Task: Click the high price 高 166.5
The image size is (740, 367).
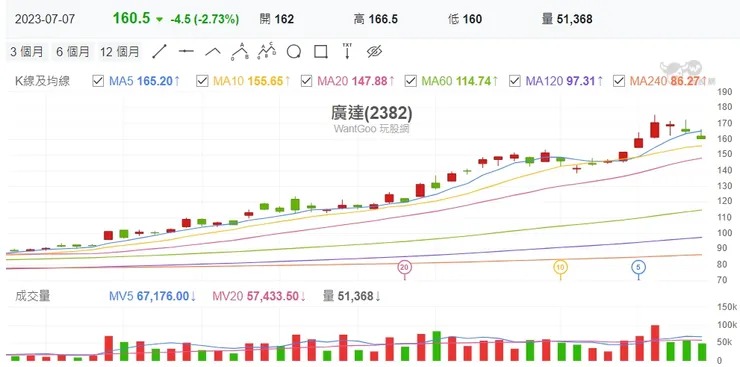Action: 376,19
